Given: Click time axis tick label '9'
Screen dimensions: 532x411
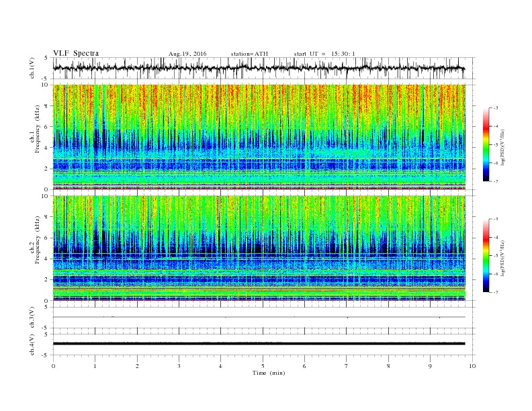Looking at the screenshot, I should [x=430, y=366].
